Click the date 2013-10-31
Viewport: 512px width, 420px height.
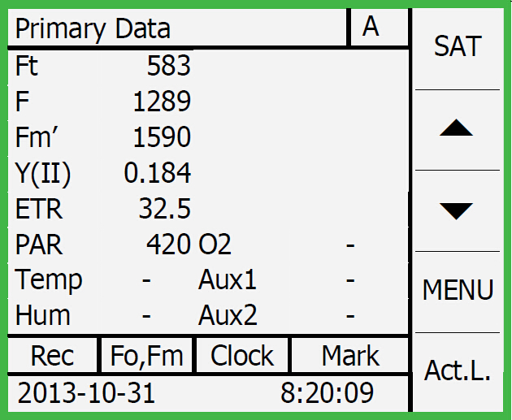pyautogui.click(x=86, y=393)
